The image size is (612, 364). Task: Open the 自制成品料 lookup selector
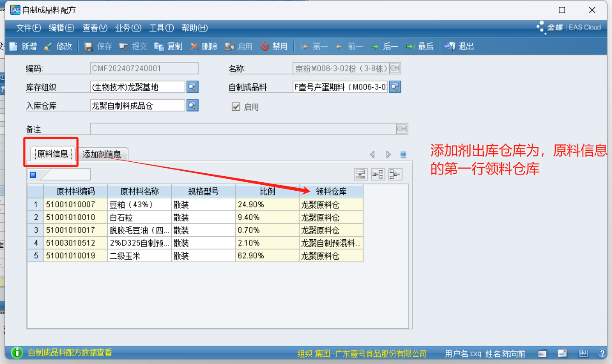pyautogui.click(x=395, y=87)
